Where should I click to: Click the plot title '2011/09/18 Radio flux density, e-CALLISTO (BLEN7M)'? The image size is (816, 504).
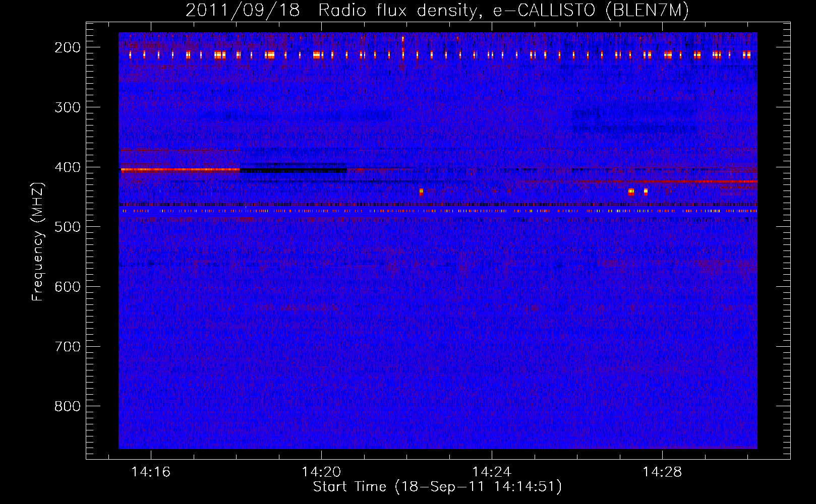coord(437,10)
